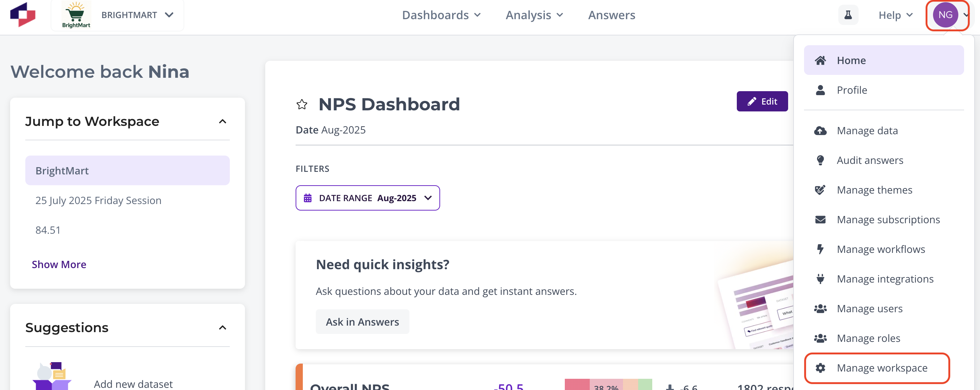Click the Manage data cloud upload icon
This screenshot has width=980, height=390.
(820, 131)
